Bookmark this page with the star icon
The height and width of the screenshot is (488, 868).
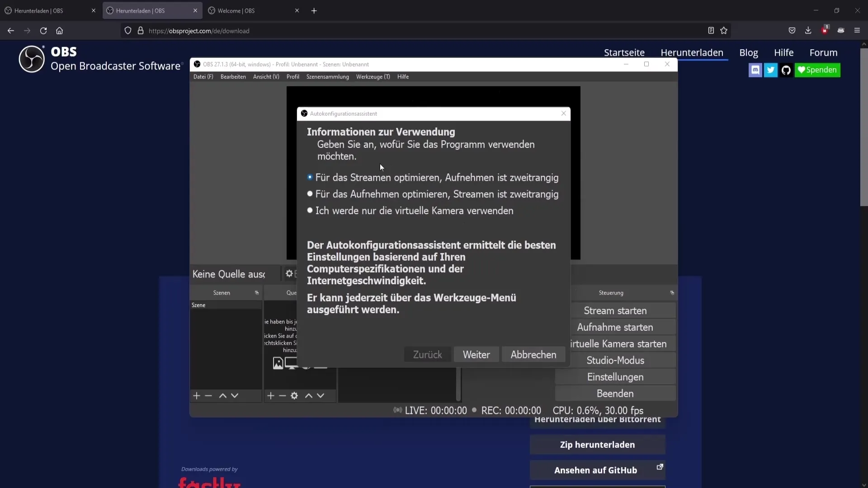coord(724,31)
